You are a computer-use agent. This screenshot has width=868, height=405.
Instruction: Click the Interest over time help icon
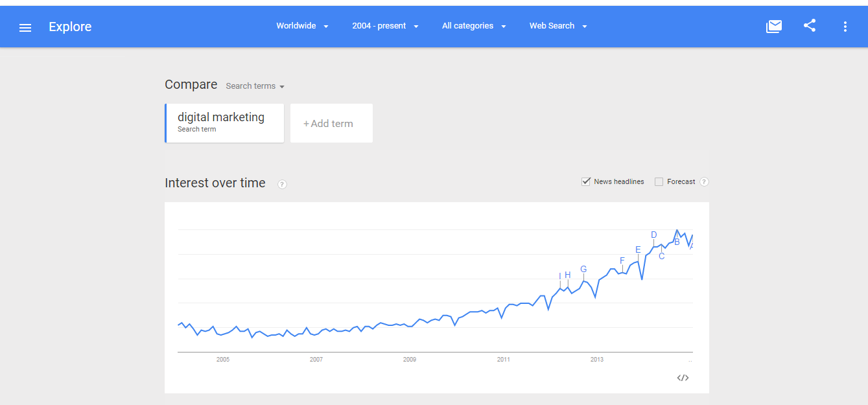[282, 184]
